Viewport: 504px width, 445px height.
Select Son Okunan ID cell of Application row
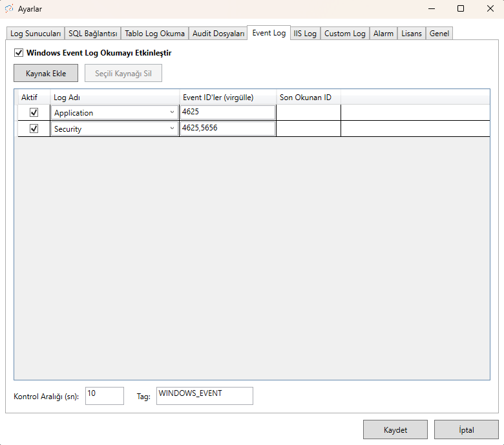point(309,112)
